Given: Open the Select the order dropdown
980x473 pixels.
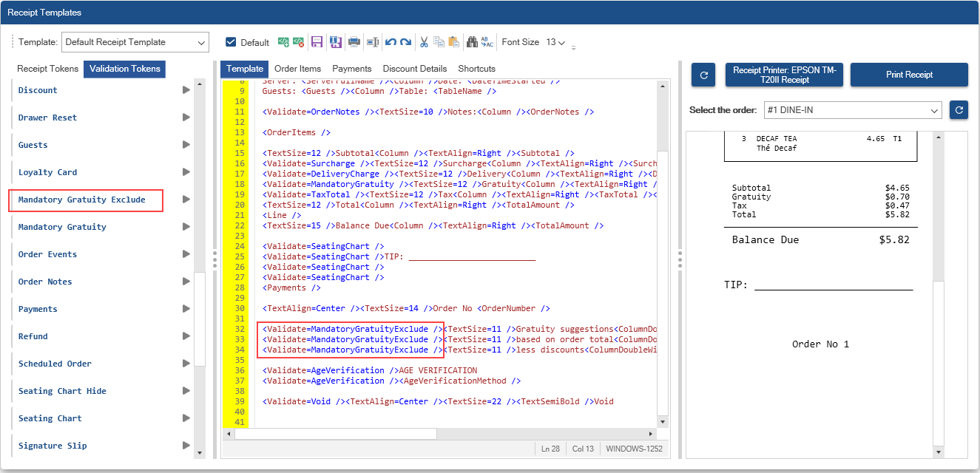Looking at the screenshot, I should tap(853, 110).
